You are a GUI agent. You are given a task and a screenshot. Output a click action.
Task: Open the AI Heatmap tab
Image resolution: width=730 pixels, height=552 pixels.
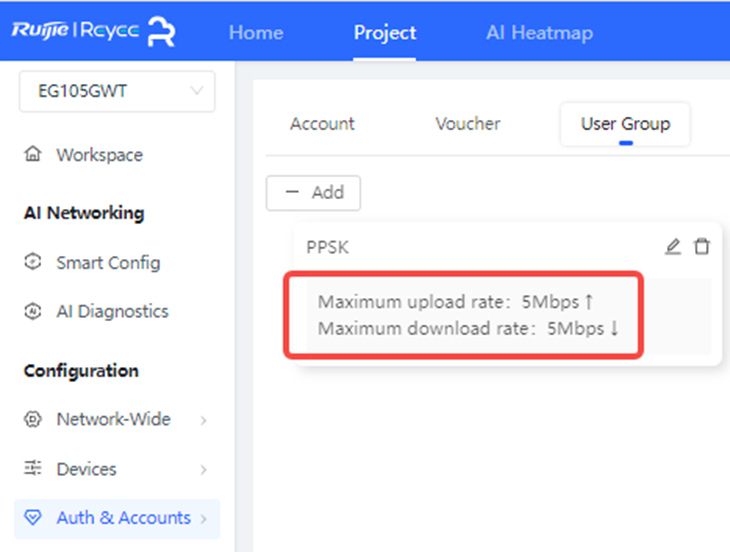(539, 32)
